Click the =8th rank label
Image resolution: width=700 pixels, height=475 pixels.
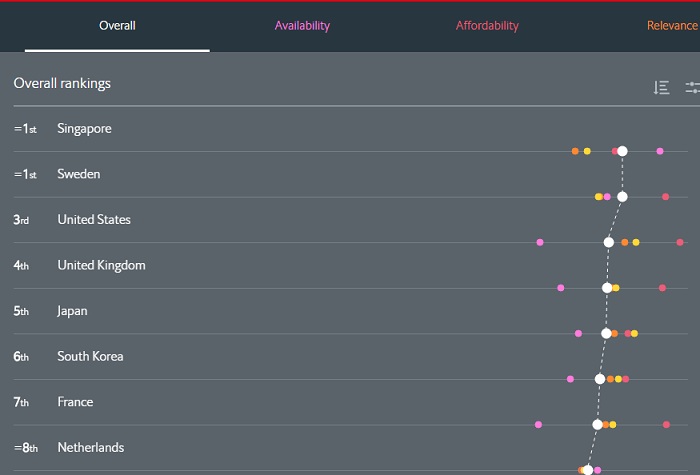click(x=25, y=447)
